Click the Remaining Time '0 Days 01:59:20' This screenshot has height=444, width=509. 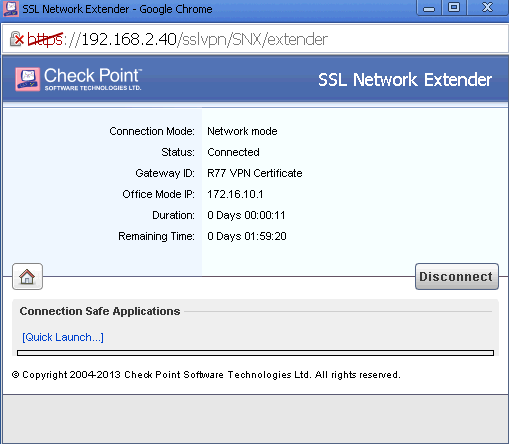247,236
